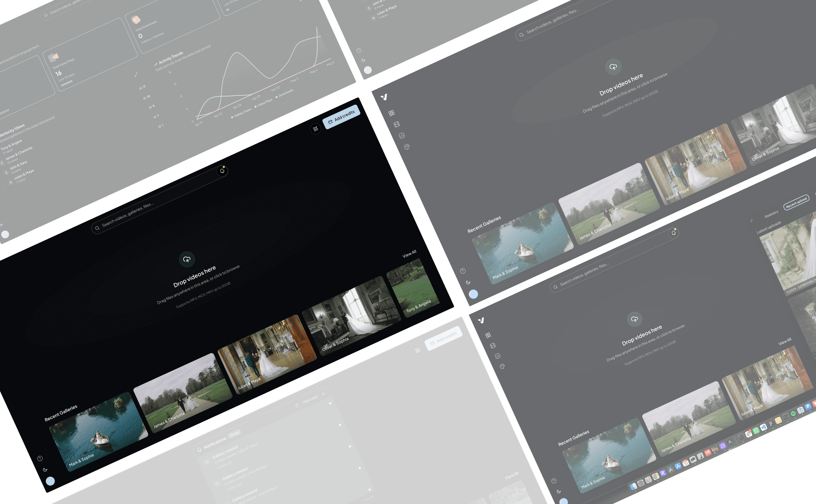Image resolution: width=816 pixels, height=504 pixels.
Task: Click Add credits in central dark window
Action: pos(341,117)
